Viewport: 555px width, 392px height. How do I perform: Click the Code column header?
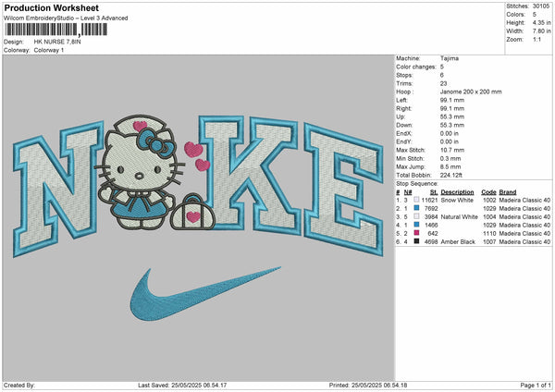pos(488,192)
